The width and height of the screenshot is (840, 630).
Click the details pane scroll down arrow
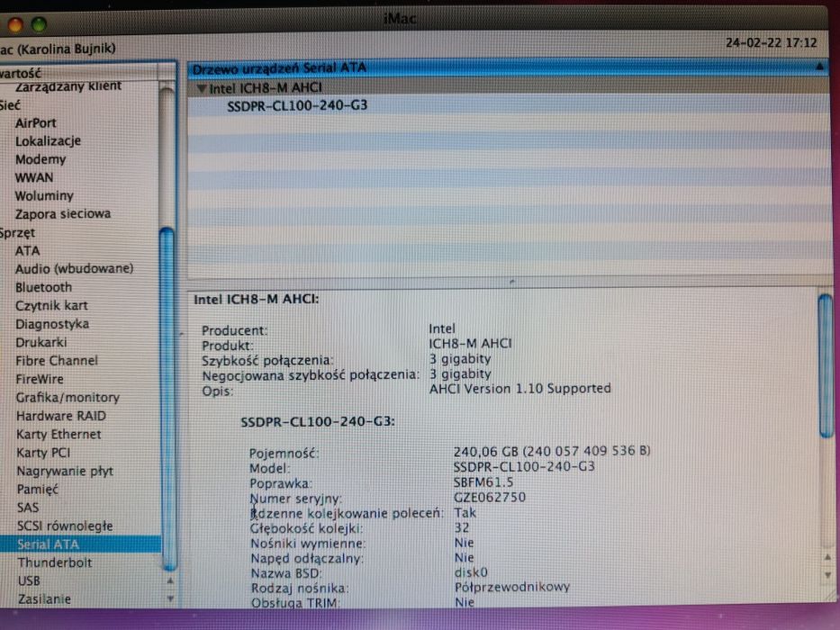click(x=827, y=575)
